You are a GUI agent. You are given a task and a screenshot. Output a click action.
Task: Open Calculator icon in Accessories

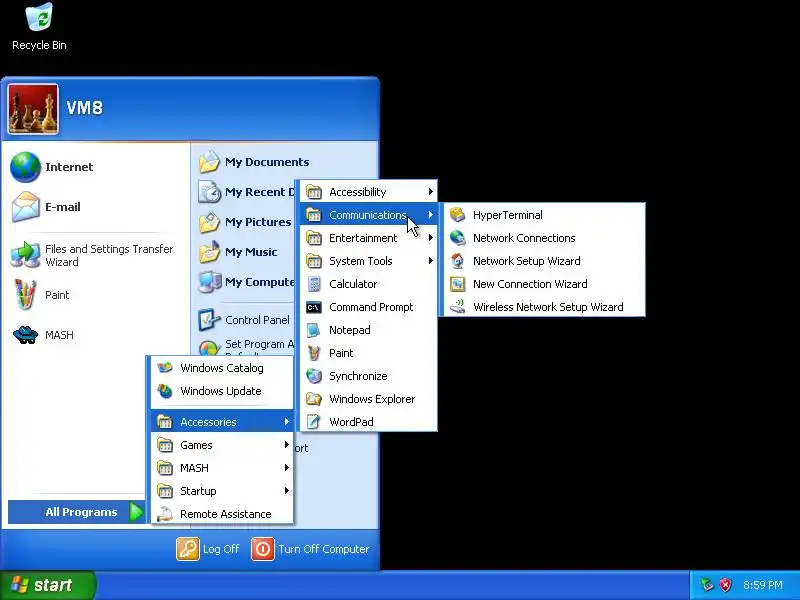314,284
